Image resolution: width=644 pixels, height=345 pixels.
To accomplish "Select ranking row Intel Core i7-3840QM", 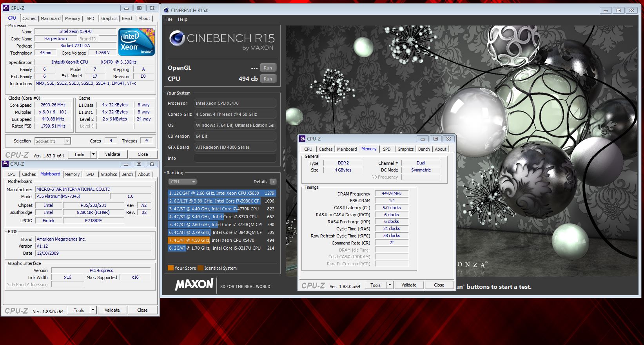I will pos(222,232).
